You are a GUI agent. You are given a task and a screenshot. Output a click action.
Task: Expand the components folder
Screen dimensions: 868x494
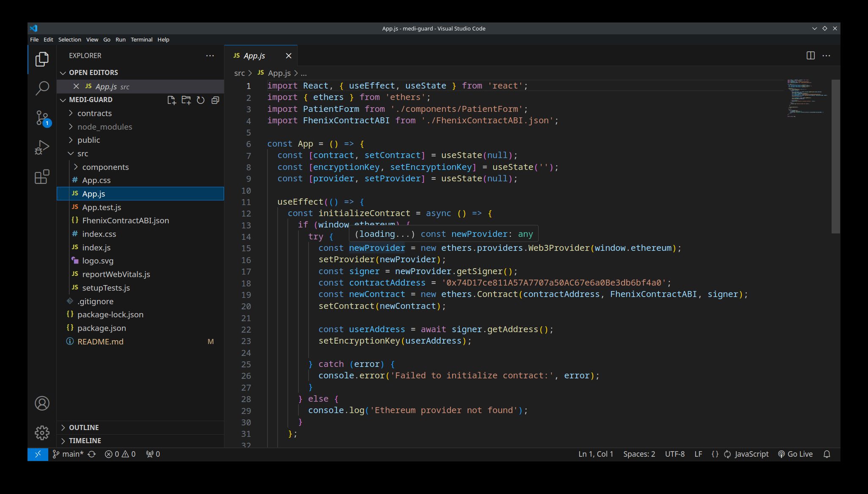pos(140,167)
